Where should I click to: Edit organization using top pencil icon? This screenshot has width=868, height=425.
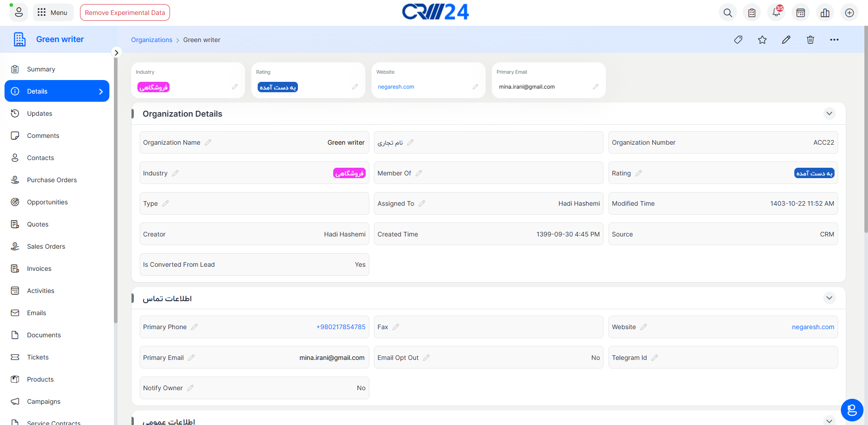(786, 40)
